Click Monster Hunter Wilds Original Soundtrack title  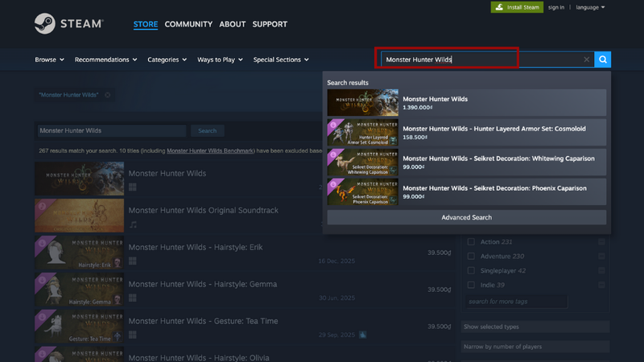204,210
